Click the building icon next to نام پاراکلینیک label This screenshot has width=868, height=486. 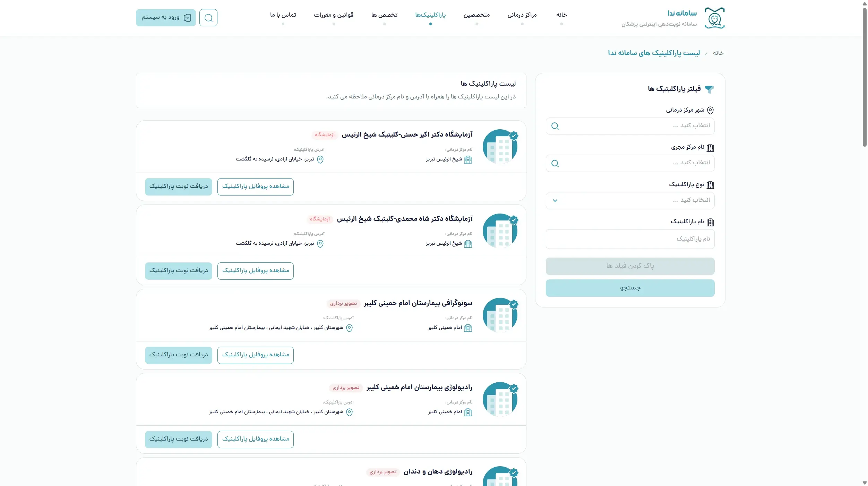(x=710, y=222)
